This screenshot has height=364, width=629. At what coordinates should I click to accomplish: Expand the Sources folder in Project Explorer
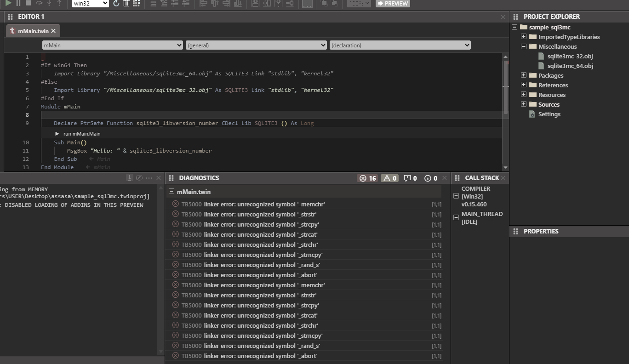pyautogui.click(x=524, y=104)
